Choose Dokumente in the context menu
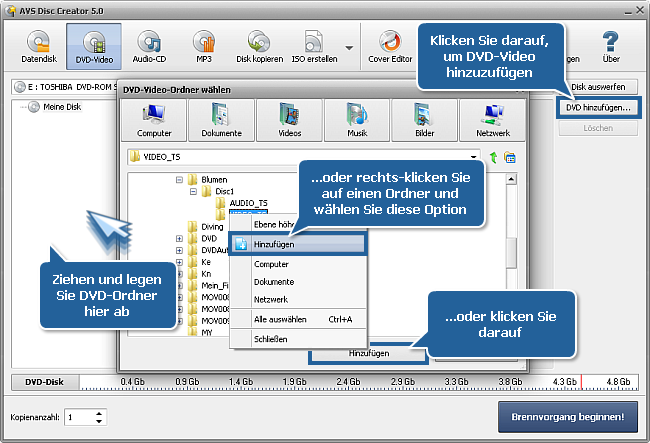Viewport: 650px width, 443px height. tap(297, 282)
